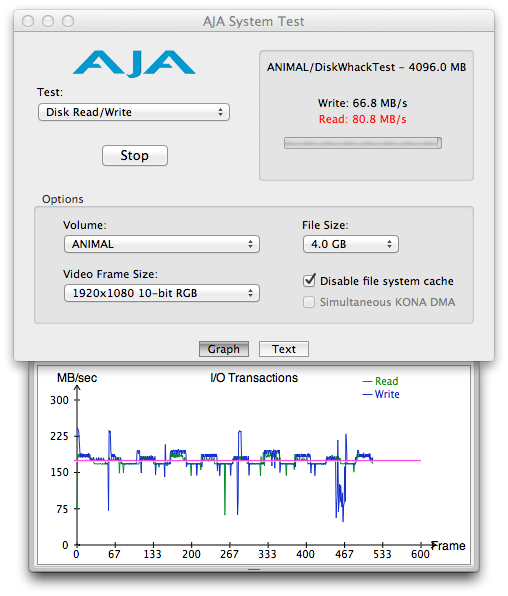This screenshot has width=508, height=596.
Task: Click the window minimize button
Action: pos(48,21)
